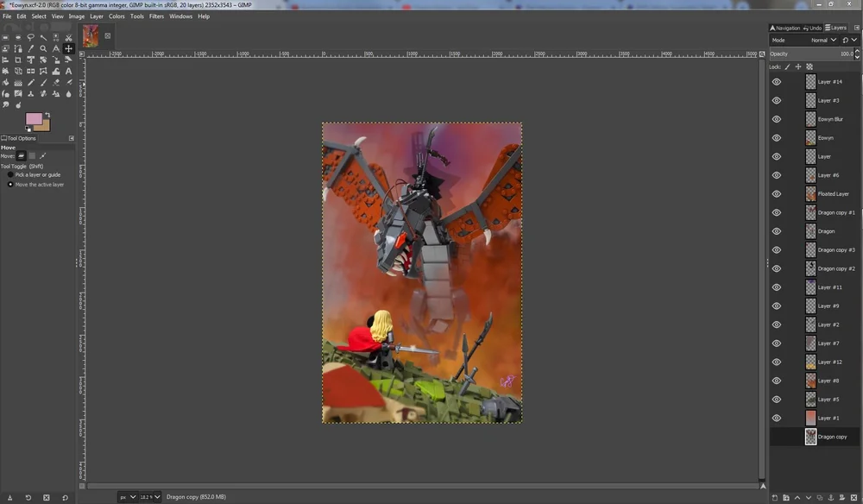Viewport: 863px width, 504px height.
Task: Select 'Move the active layer' radio option
Action: pos(9,184)
